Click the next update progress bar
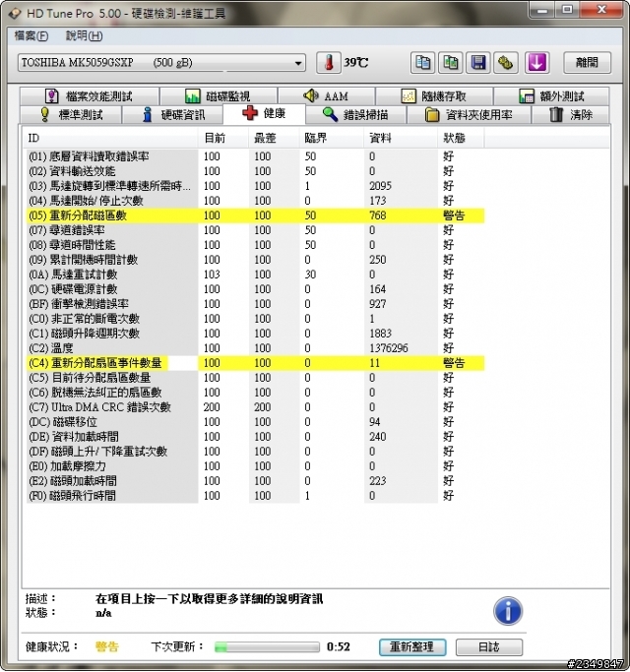Image resolution: width=630 pixels, height=672 pixels. (267, 646)
